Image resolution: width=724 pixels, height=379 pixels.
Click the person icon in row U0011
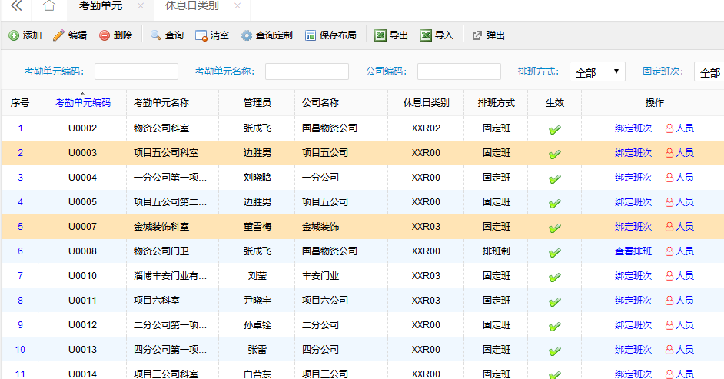(x=670, y=300)
